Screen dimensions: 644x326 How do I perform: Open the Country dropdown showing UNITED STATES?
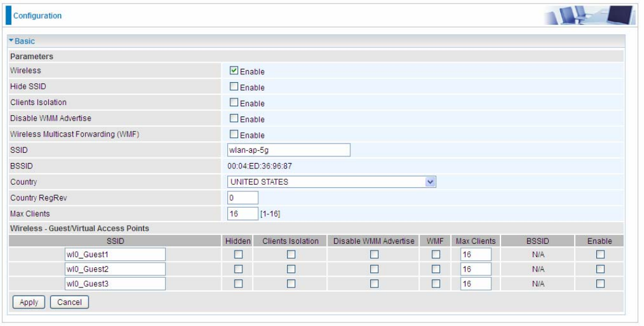[x=332, y=182]
